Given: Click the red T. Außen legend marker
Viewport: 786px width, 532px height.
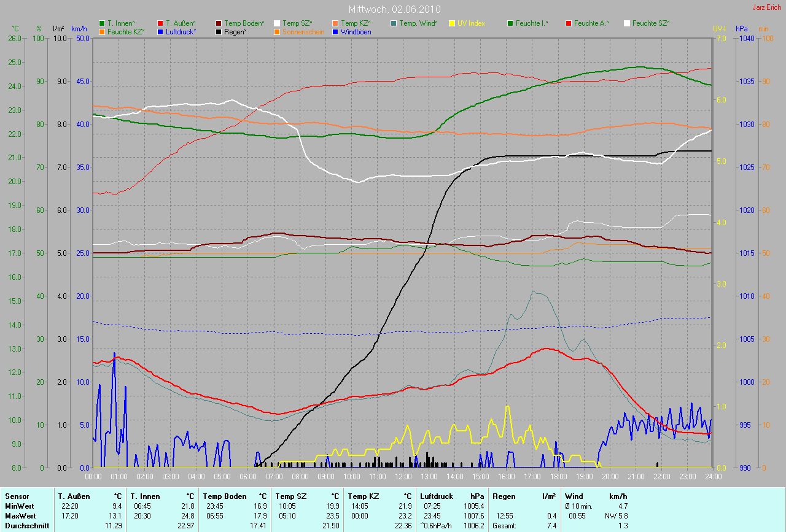Looking at the screenshot, I should coord(161,23).
